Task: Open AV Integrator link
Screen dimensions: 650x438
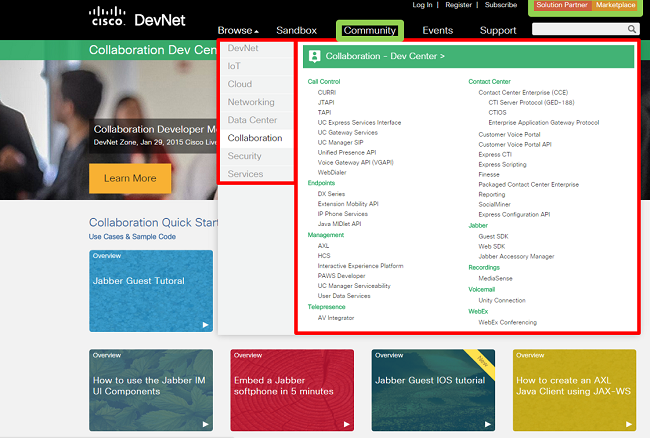Action: click(x=336, y=318)
